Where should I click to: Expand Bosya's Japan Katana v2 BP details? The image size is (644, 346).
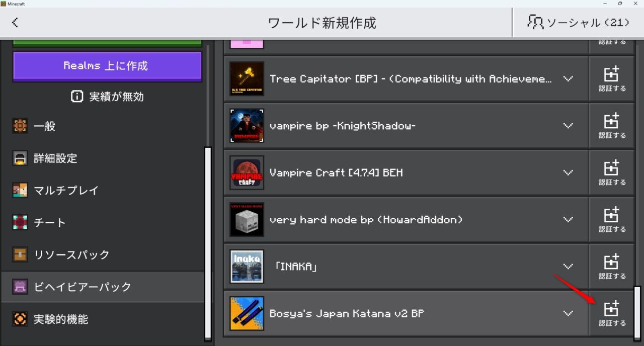(568, 313)
